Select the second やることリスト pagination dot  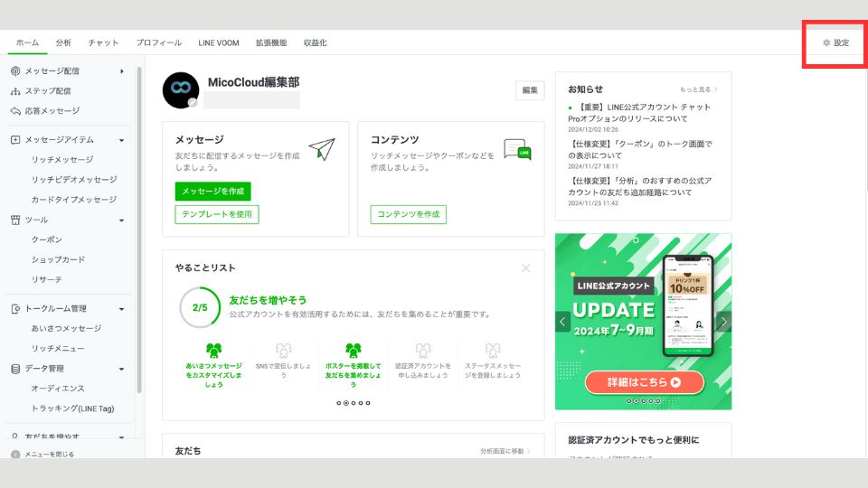coord(346,403)
